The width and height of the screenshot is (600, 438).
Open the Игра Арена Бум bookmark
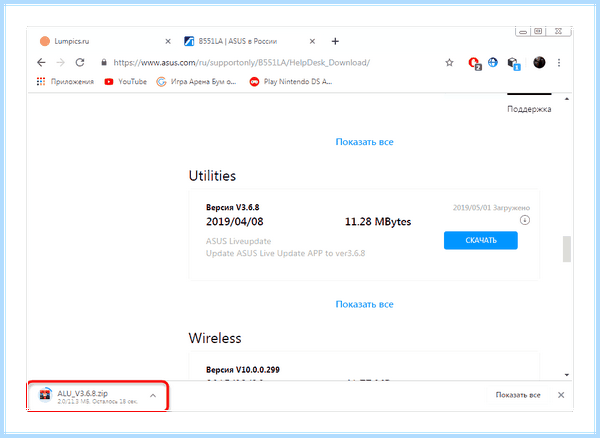[x=196, y=81]
